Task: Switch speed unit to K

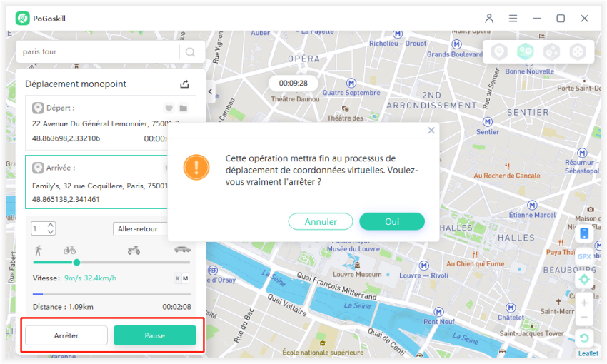Action: 178,278
